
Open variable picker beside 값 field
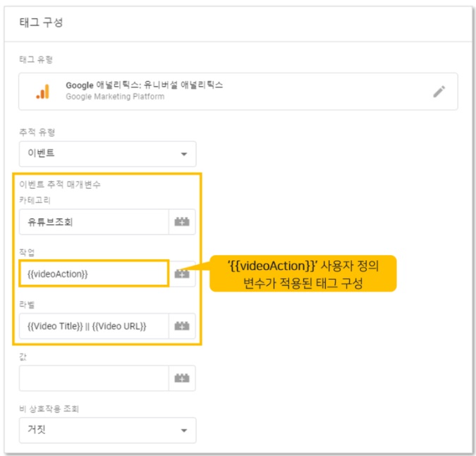pos(182,378)
